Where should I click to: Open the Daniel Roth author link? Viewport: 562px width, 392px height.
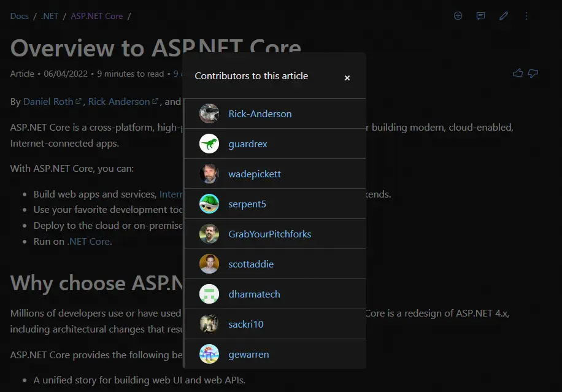click(x=48, y=101)
